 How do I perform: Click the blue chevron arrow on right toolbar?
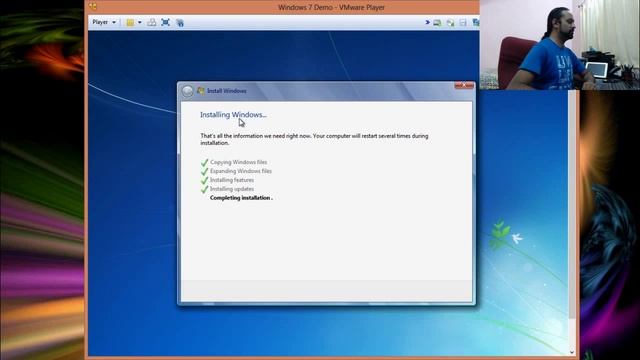(427, 22)
